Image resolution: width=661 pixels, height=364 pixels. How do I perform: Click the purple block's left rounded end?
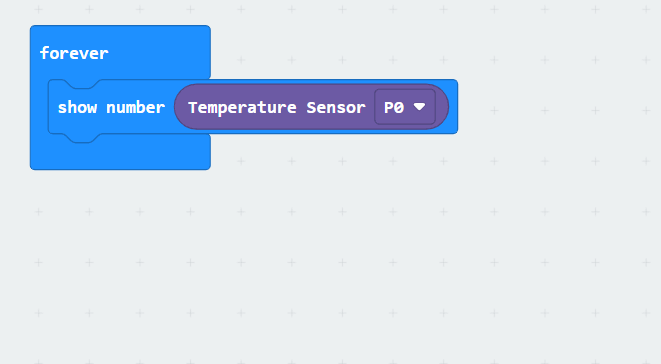point(181,107)
